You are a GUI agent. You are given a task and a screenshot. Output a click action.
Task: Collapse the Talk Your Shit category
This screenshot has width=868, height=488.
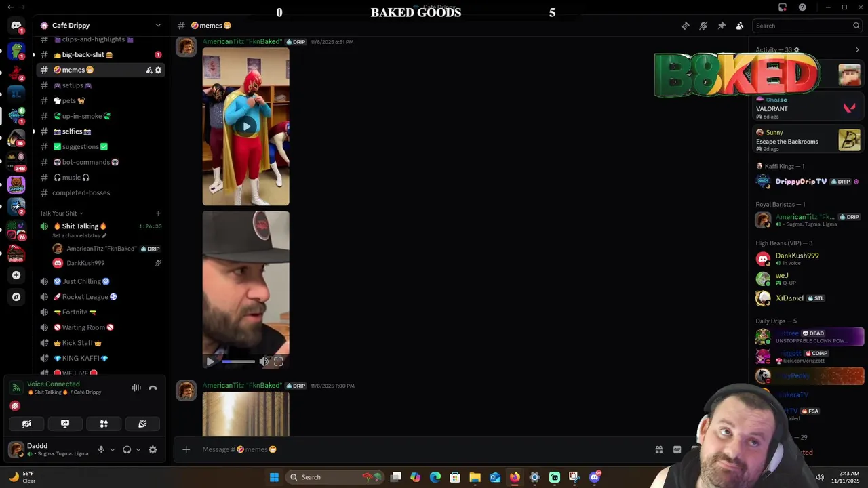tap(61, 213)
